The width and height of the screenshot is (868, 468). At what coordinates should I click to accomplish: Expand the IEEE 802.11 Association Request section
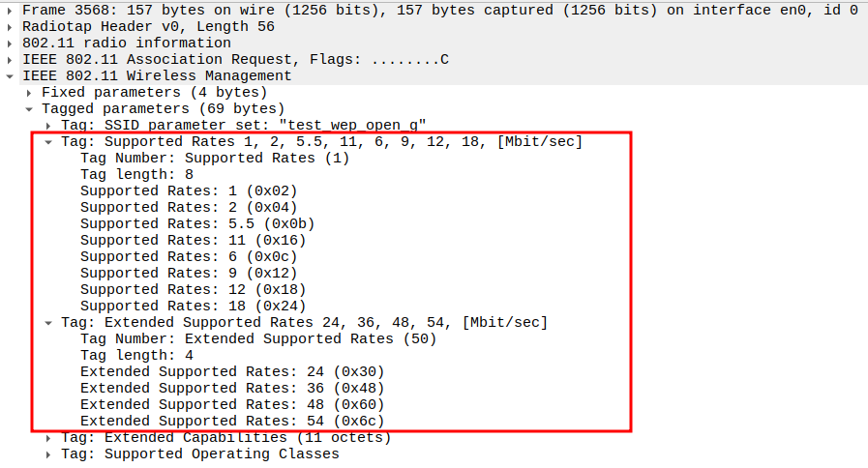(11, 60)
